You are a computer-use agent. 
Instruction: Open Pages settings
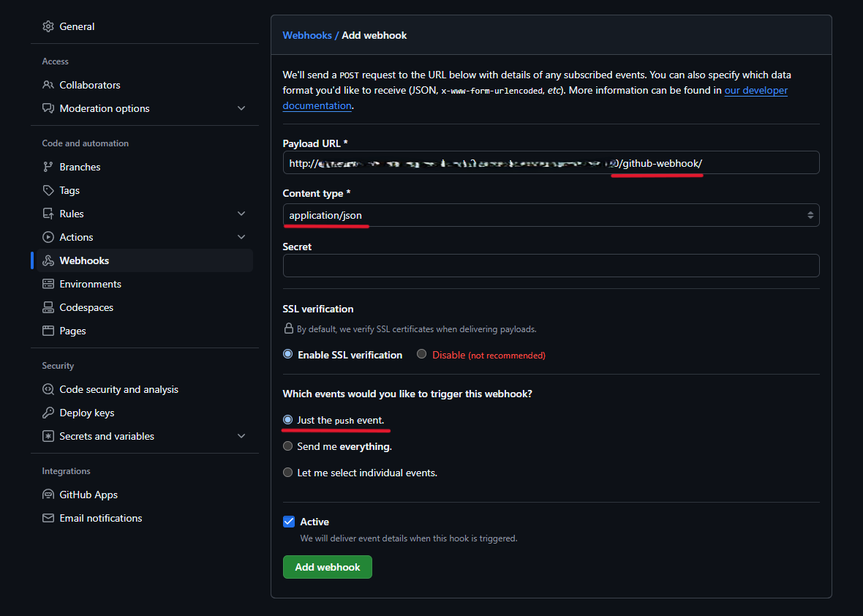coord(145,331)
